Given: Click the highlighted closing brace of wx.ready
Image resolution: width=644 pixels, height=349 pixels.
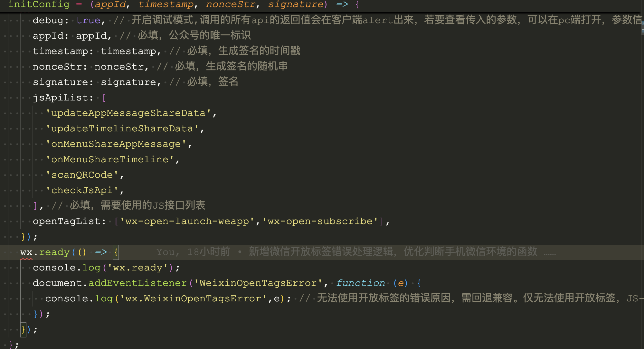Looking at the screenshot, I should (x=23, y=330).
